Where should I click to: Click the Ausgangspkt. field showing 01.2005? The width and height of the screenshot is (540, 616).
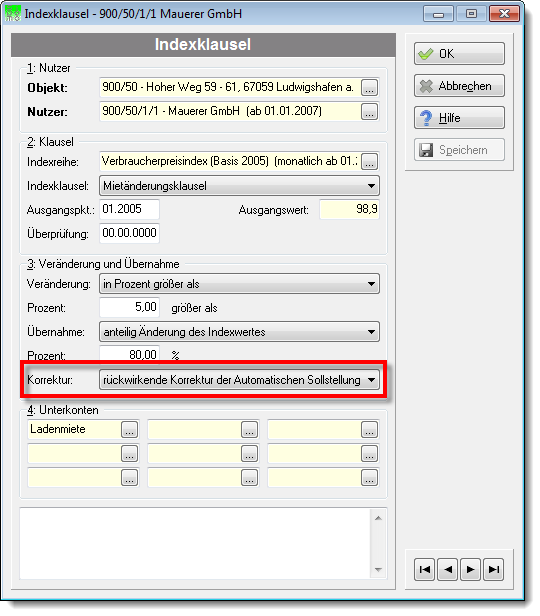click(x=129, y=209)
